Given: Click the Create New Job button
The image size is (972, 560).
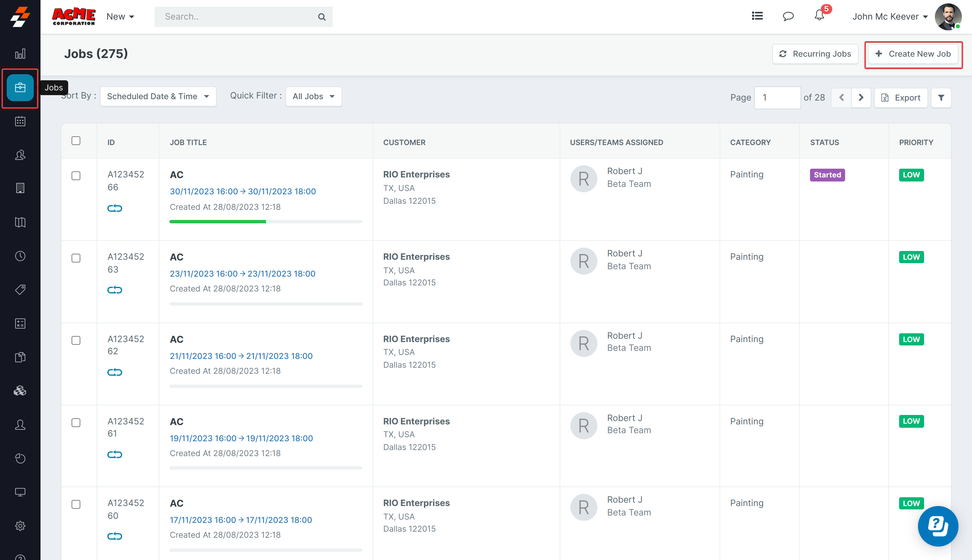Looking at the screenshot, I should (913, 54).
